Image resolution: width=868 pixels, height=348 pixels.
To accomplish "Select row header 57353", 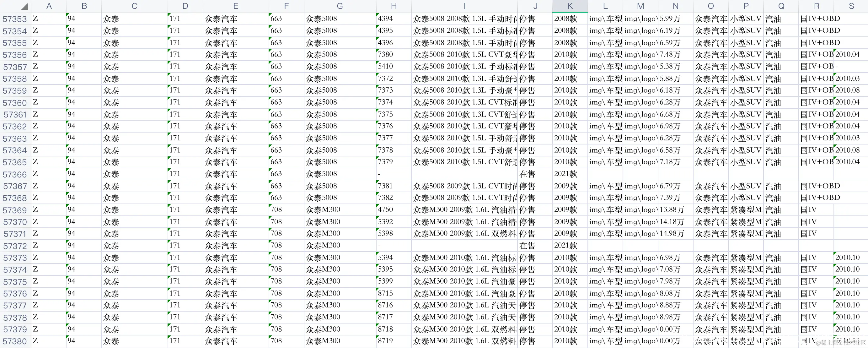I will (15, 19).
